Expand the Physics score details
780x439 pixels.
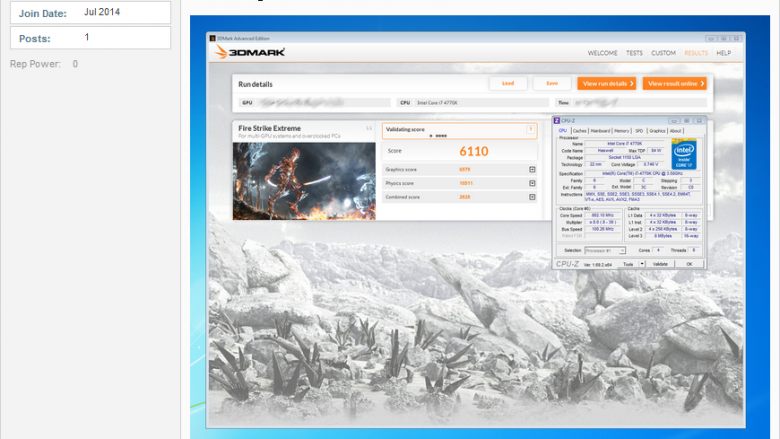pyautogui.click(x=532, y=183)
